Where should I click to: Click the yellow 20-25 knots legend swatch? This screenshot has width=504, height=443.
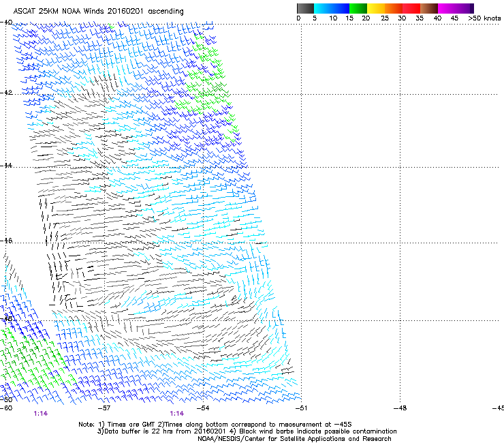pos(376,8)
